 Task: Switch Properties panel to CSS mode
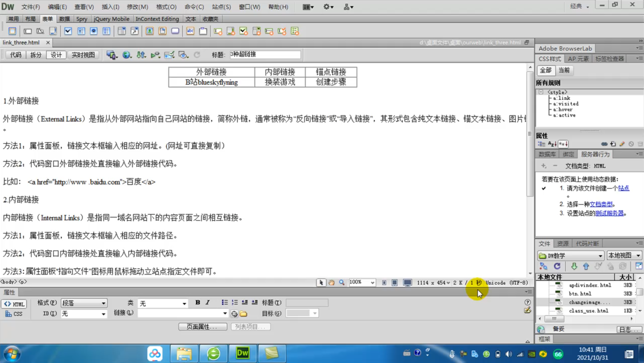pyautogui.click(x=14, y=314)
